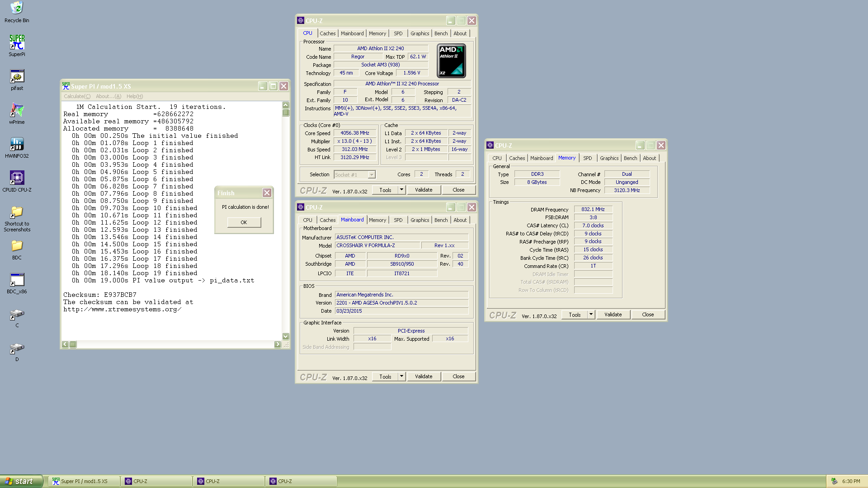This screenshot has height=488, width=868.
Task: Open the Help menu in Super PI
Action: pyautogui.click(x=135, y=96)
